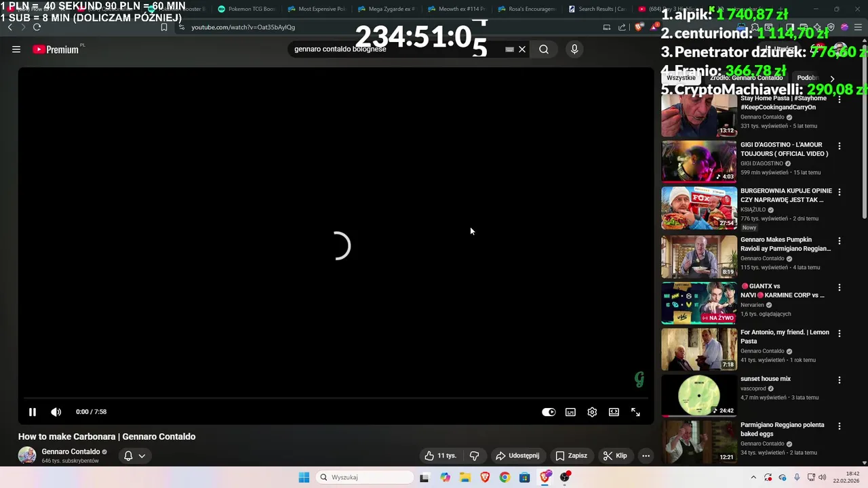Image resolution: width=868 pixels, height=488 pixels.
Task: Open Gennaro Contaldo channel avatar
Action: (x=27, y=455)
